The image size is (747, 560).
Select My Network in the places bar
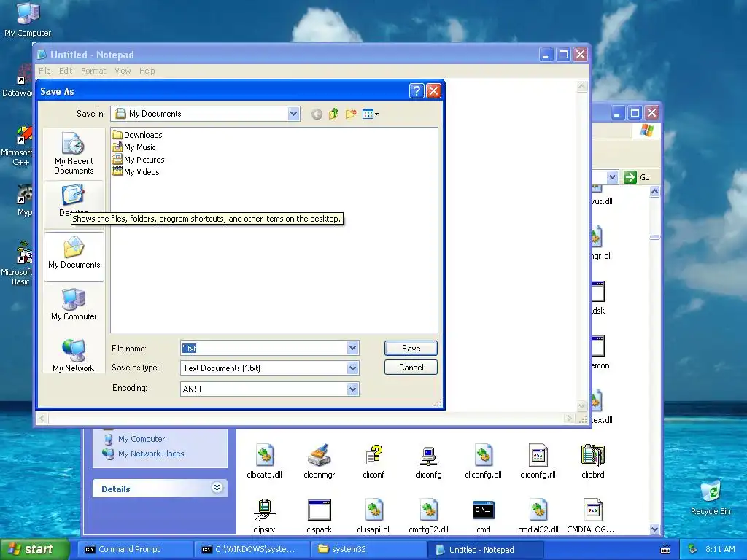click(x=74, y=355)
